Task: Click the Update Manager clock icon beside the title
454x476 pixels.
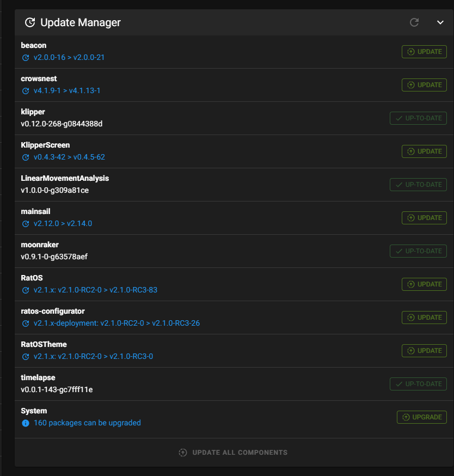Action: pyautogui.click(x=30, y=22)
